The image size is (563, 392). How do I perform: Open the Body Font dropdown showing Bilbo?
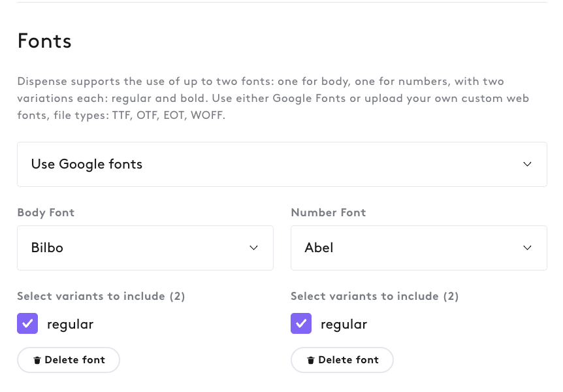[x=145, y=248]
